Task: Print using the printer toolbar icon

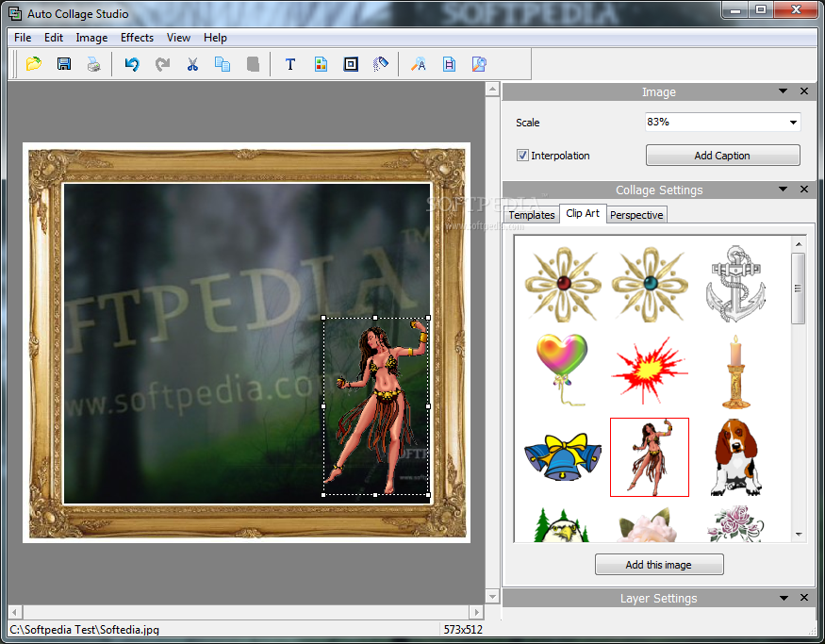Action: (93, 64)
